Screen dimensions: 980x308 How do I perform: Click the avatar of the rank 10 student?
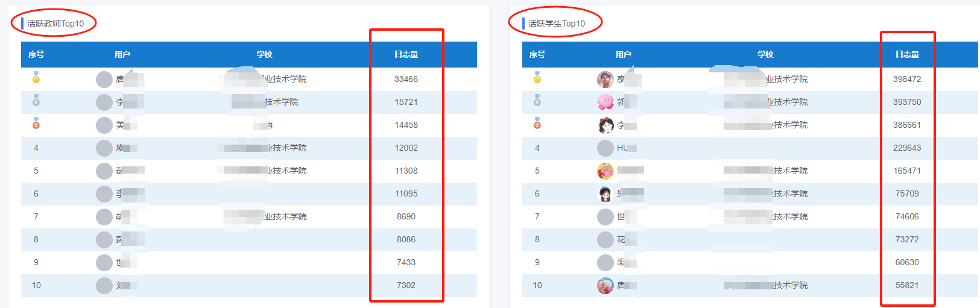pyautogui.click(x=605, y=285)
